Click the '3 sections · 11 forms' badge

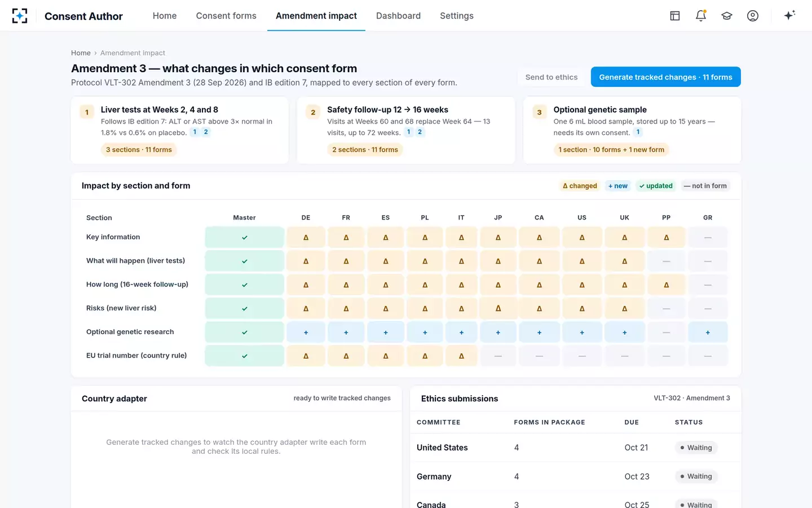139,150
